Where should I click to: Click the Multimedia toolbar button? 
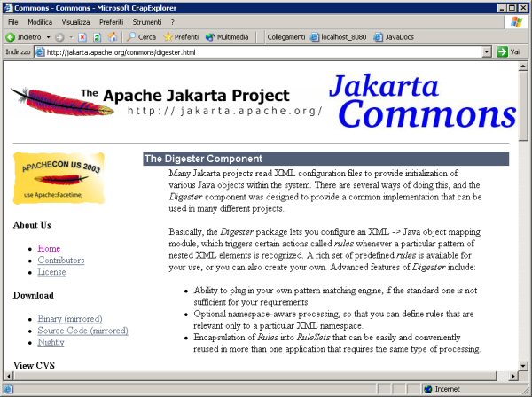[x=227, y=37]
